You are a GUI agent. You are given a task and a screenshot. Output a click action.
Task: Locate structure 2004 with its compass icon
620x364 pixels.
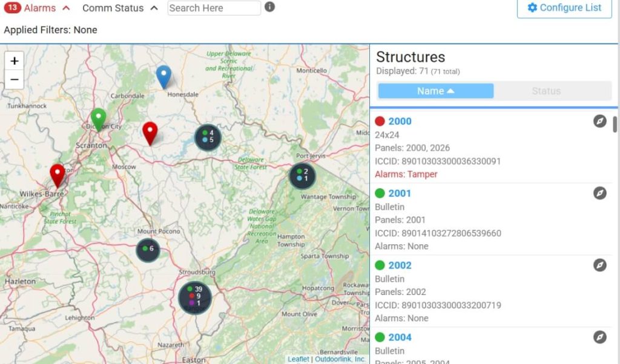click(x=600, y=337)
